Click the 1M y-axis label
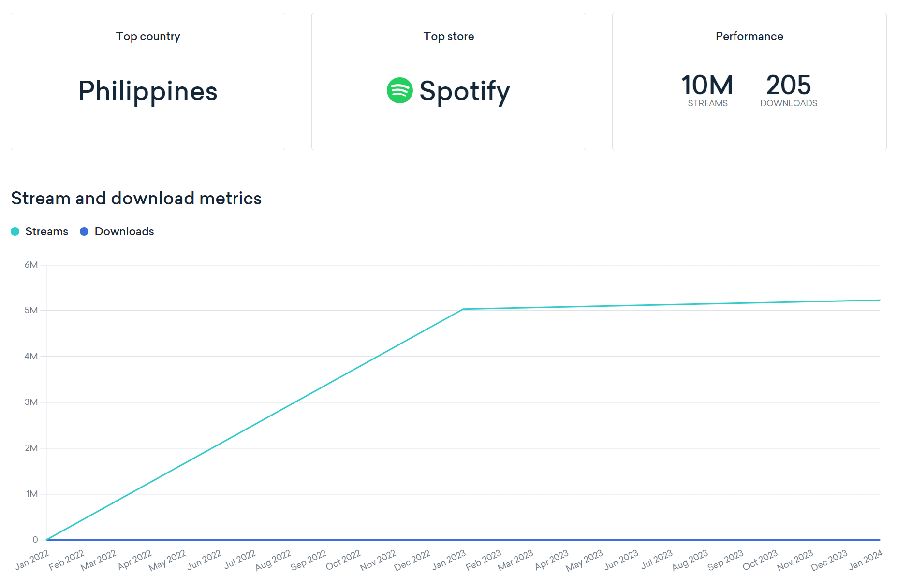The image size is (897, 588). tap(32, 494)
